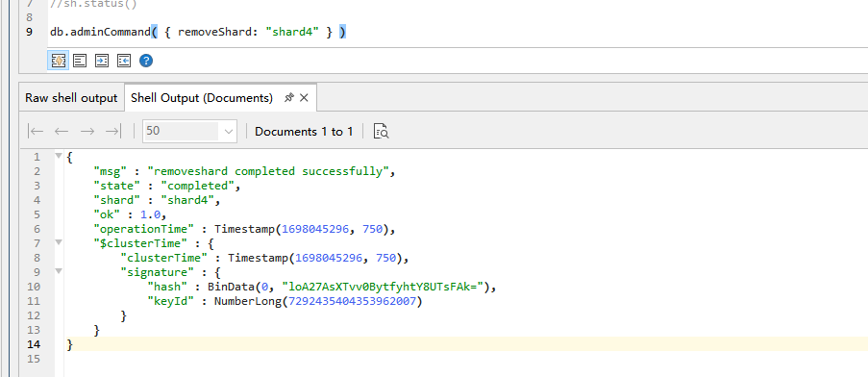Image resolution: width=868 pixels, height=377 pixels.
Task: Click 1698045296 in the operationTime row
Action: [315, 229]
